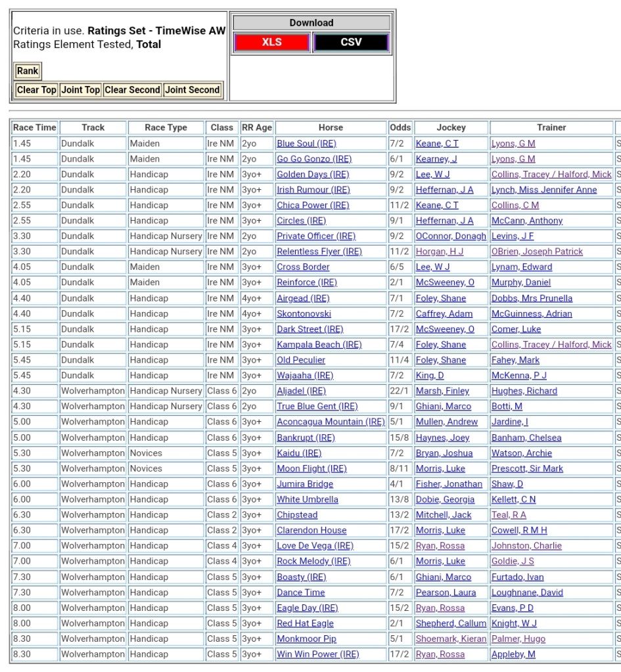Click the Odds column header
Image resolution: width=621 pixels, height=672 pixels.
pos(400,127)
